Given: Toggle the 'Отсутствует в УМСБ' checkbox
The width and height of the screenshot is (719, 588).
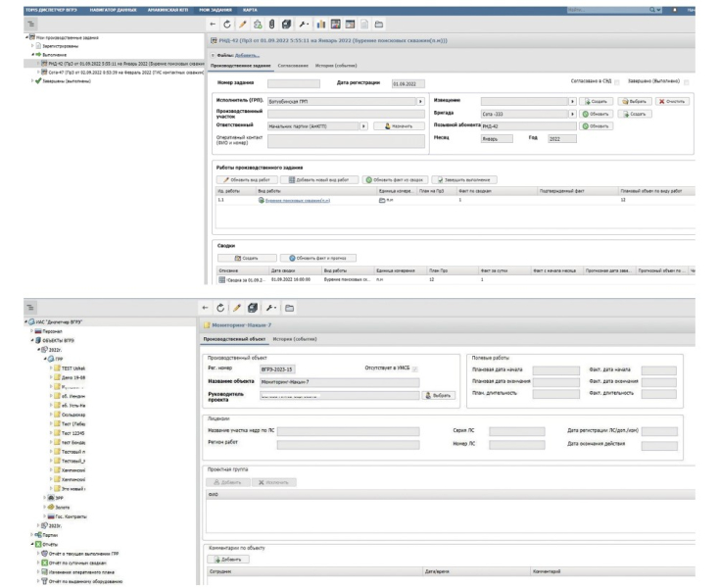Looking at the screenshot, I should [x=415, y=368].
